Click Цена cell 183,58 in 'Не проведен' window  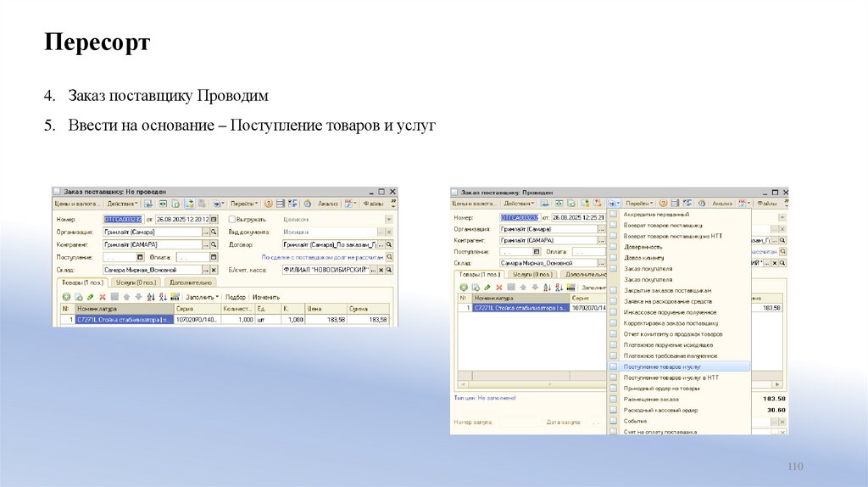pyautogui.click(x=326, y=320)
